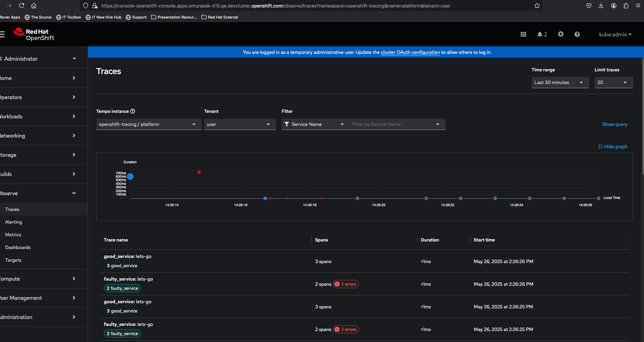Viewport: 644px width, 342px height.
Task: Open the cluster OAuth configuration link
Action: [x=410, y=52]
